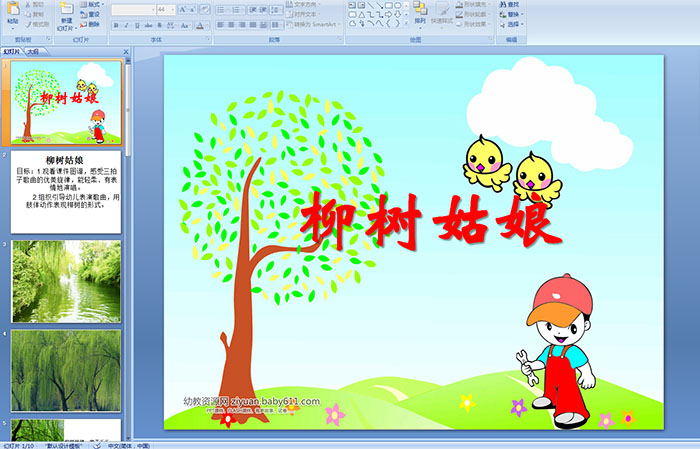Click the Cut (剪切) scissors icon

[x=28, y=5]
